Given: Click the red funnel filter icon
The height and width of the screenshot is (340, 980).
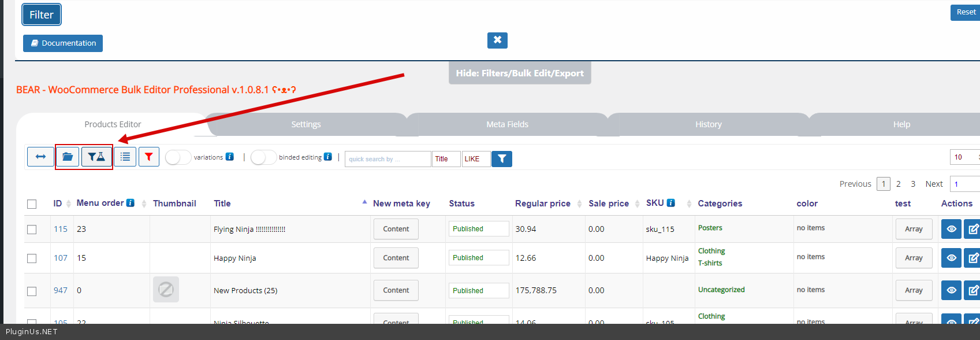Looking at the screenshot, I should tap(149, 157).
